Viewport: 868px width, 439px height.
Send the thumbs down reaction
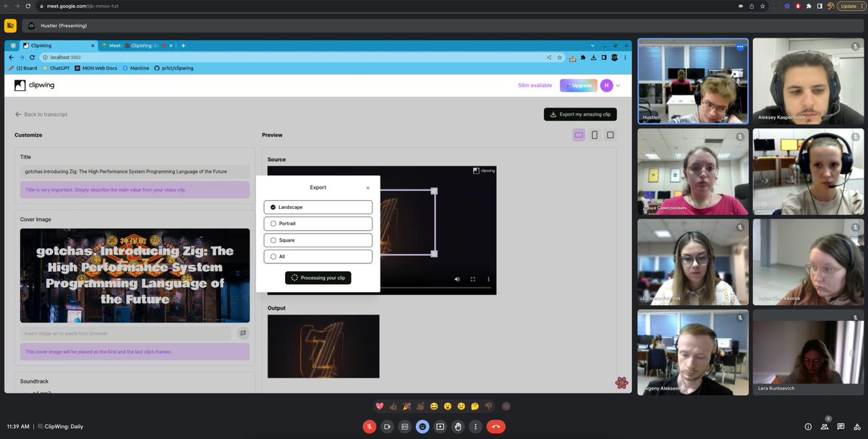(x=488, y=406)
